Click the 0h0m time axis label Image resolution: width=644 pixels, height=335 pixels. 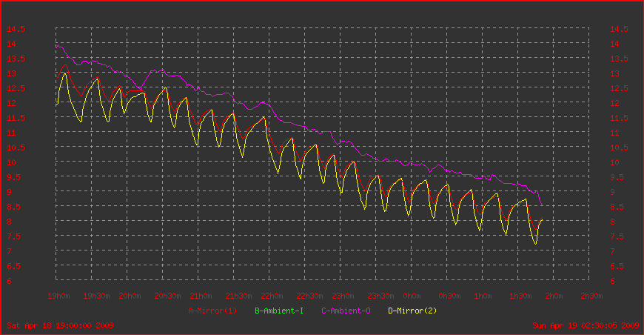tap(412, 296)
